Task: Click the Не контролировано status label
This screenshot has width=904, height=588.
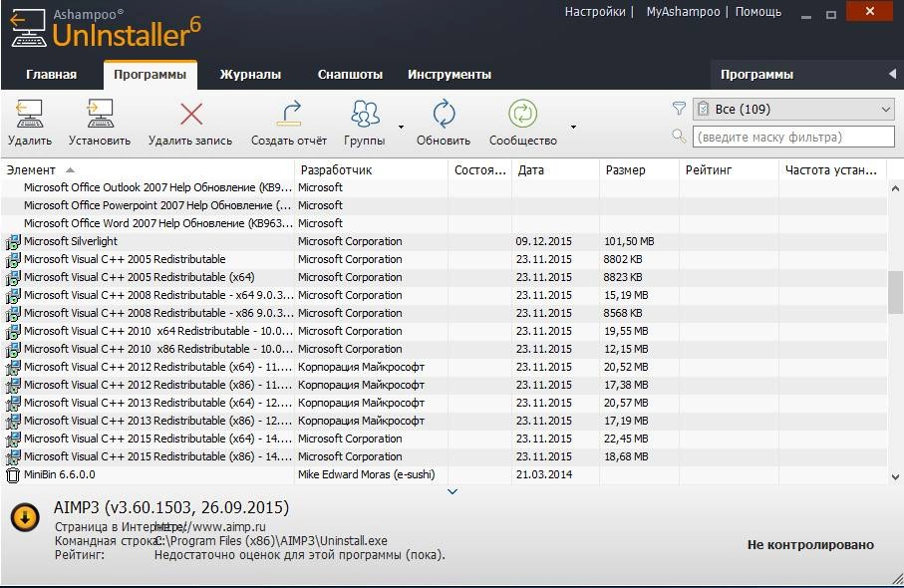Action: coord(810,545)
